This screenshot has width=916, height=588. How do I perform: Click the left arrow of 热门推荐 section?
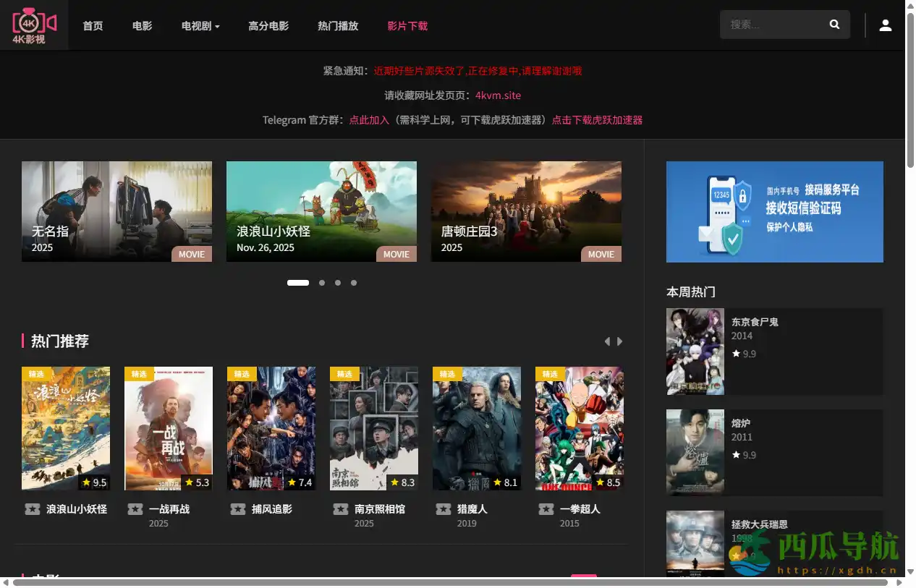coord(607,341)
